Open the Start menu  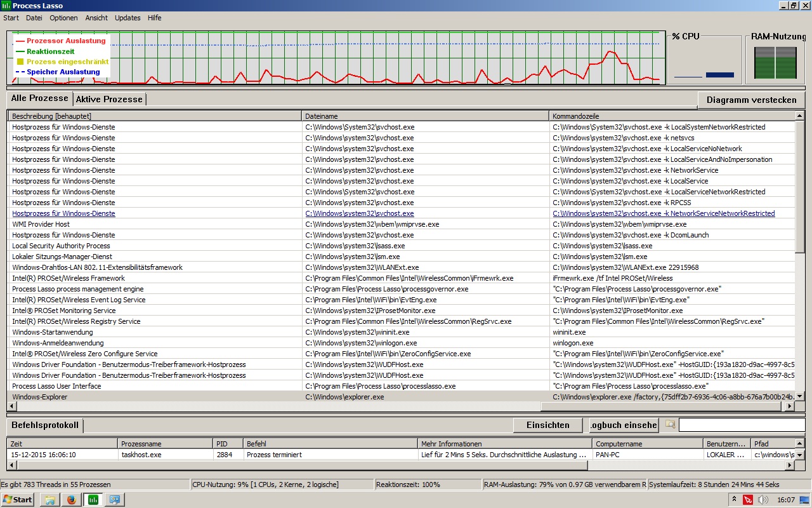(17, 499)
